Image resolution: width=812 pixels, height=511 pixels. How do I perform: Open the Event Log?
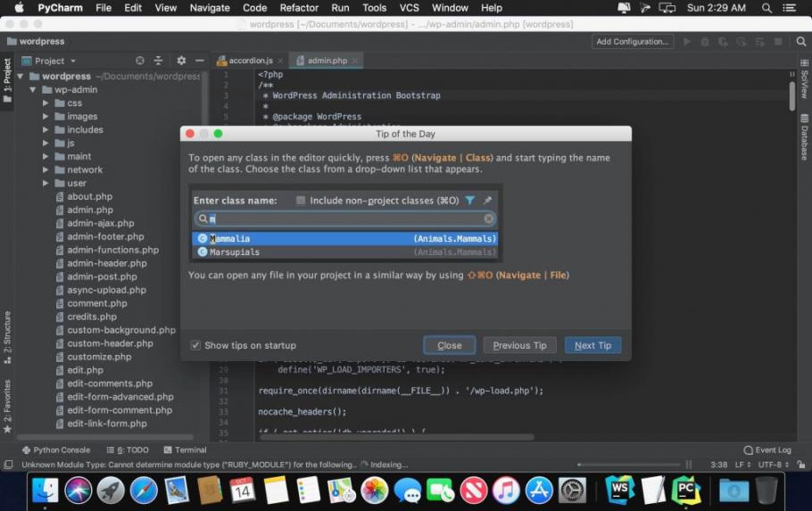coord(767,449)
